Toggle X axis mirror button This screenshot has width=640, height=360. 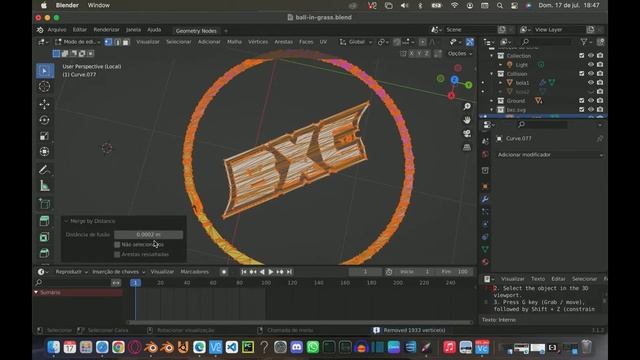click(411, 53)
